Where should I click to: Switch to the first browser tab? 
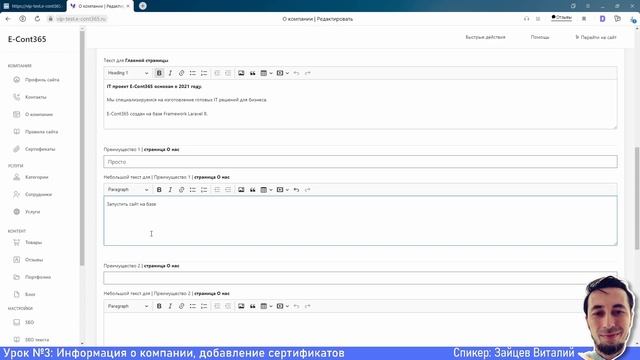click(33, 6)
